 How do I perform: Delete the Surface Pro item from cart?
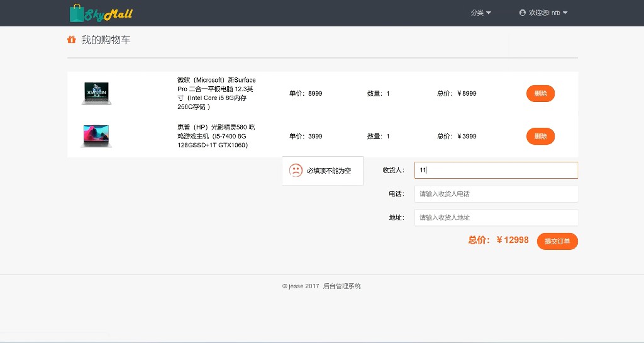tap(540, 93)
